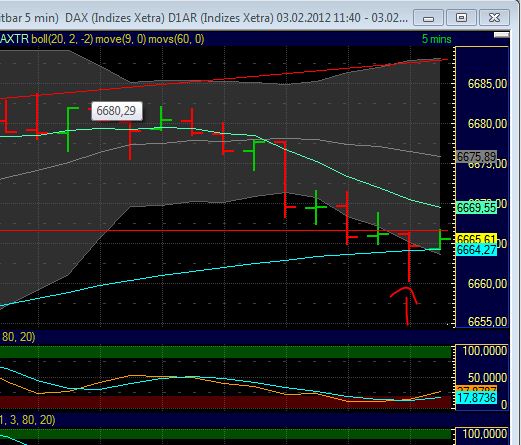Close the DAX chart window
521x445 pixels.
pos(494,18)
